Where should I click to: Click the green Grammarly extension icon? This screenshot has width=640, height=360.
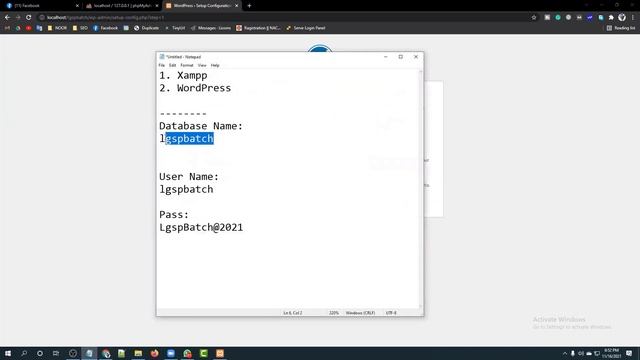point(558,18)
